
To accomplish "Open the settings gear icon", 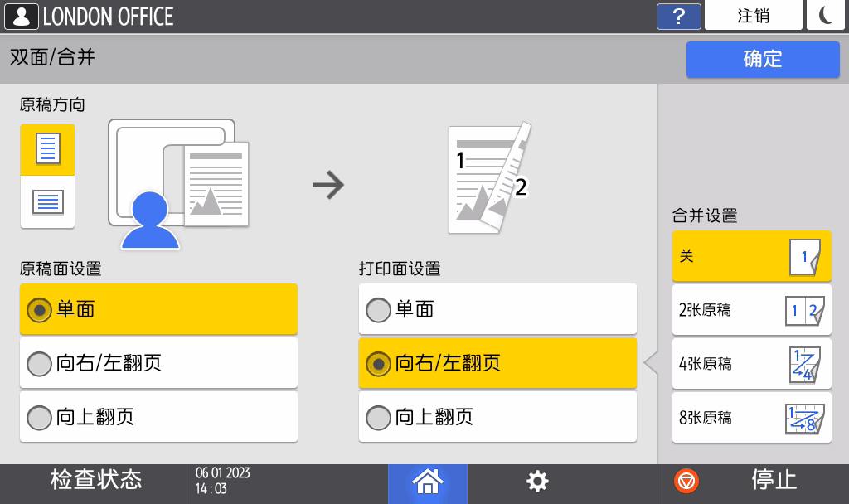I will (536, 481).
